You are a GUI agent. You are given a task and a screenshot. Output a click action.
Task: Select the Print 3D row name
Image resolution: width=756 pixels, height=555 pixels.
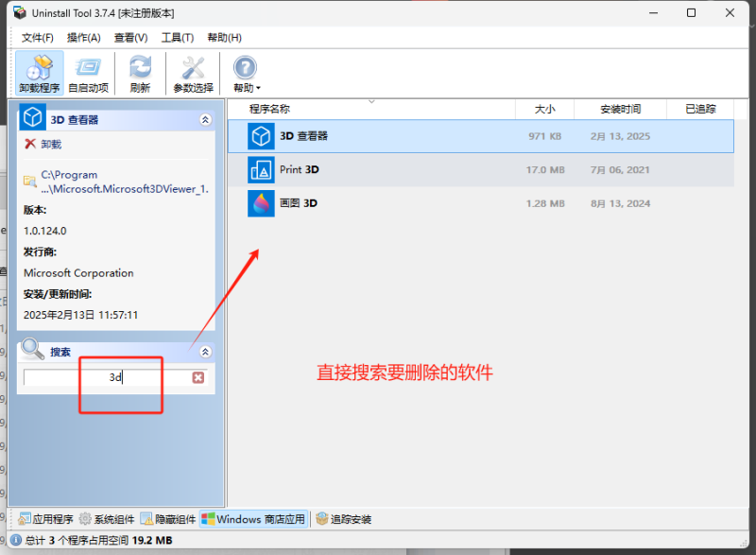pyautogui.click(x=300, y=170)
